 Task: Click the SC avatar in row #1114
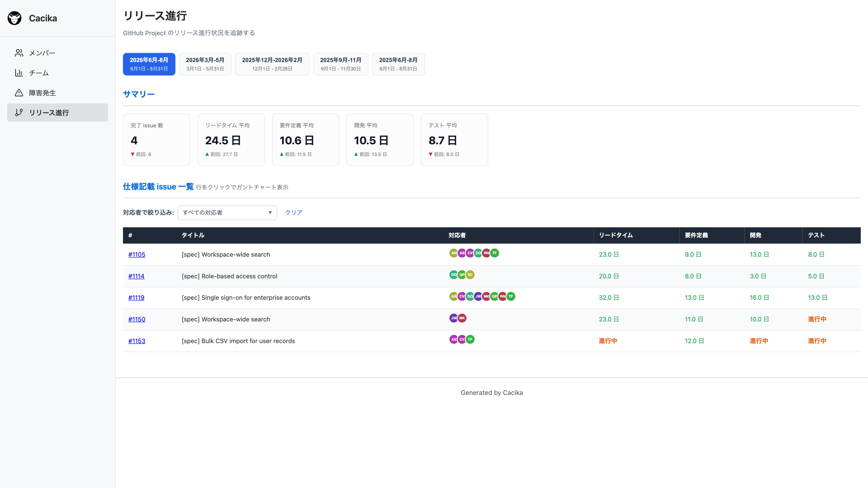(x=470, y=275)
